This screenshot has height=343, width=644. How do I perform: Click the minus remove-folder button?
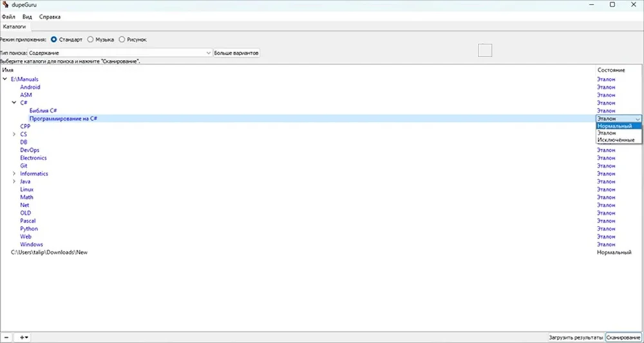point(6,337)
